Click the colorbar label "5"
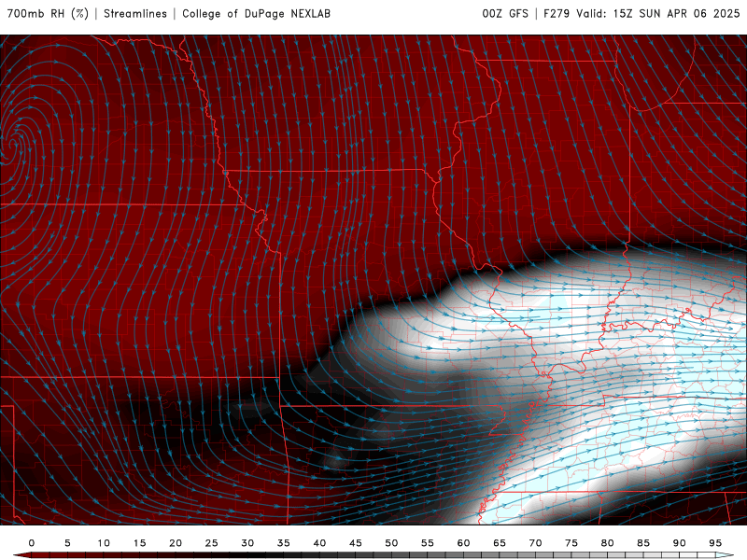The height and width of the screenshot is (560, 747). (x=67, y=543)
